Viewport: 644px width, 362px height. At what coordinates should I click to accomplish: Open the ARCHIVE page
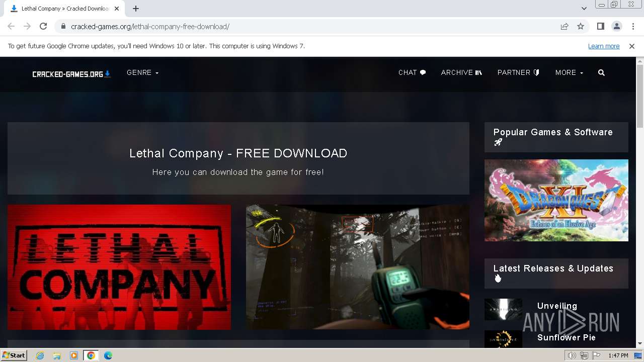[x=461, y=72]
